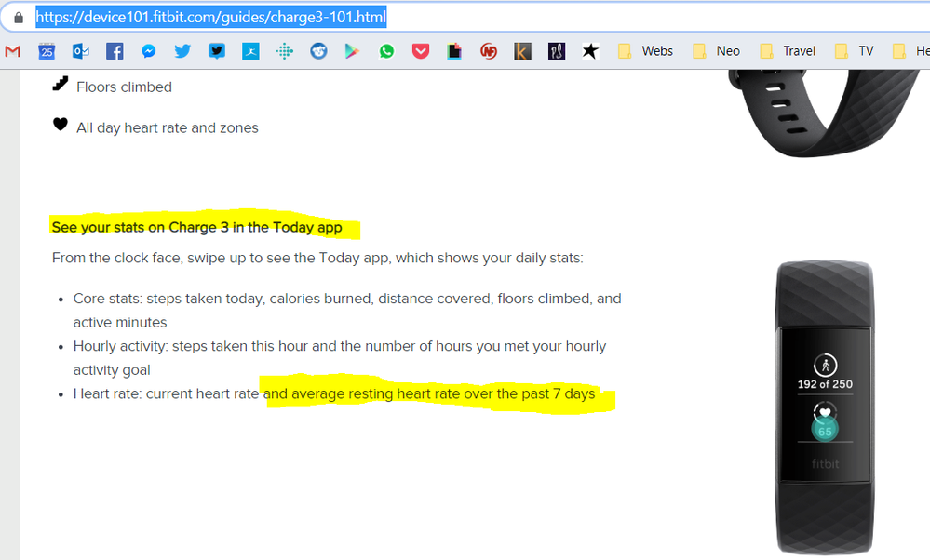Open the Reddit bookmark
The width and height of the screenshot is (930, 560).
318,51
